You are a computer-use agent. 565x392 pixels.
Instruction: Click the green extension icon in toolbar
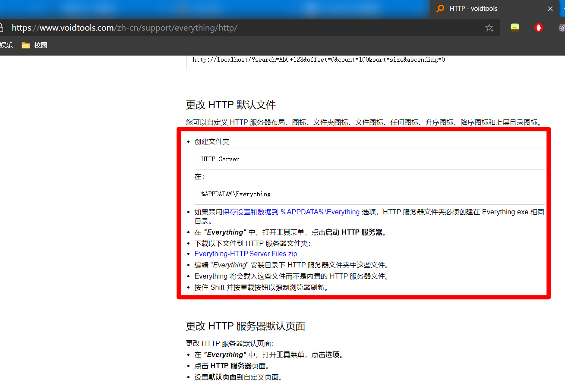(514, 28)
